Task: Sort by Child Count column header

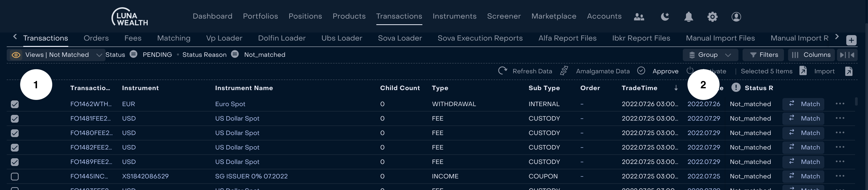Action: (x=400, y=88)
